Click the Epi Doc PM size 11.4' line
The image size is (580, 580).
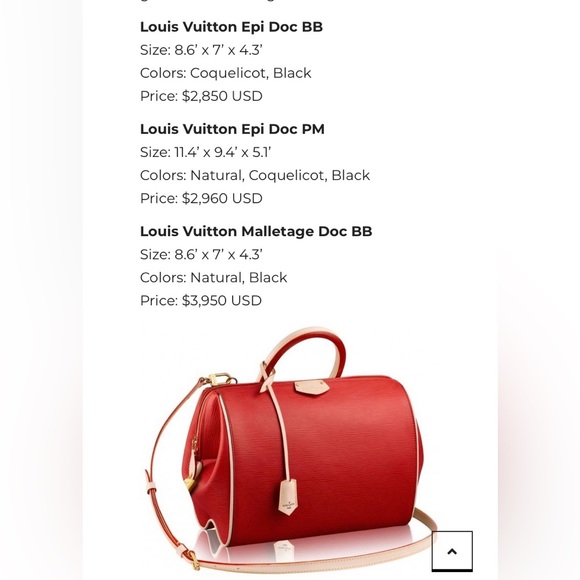point(205,152)
